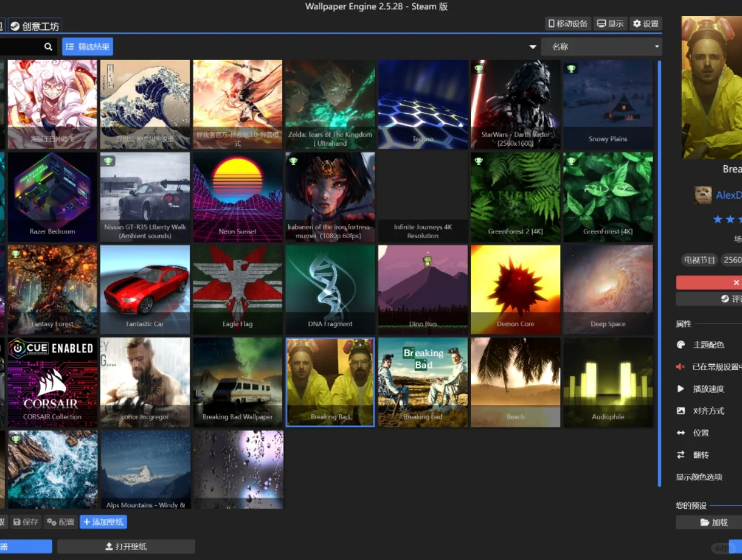Viewport: 742px width, 560px height.
Task: Select the Audiophile wallpaper
Action: tap(608, 382)
